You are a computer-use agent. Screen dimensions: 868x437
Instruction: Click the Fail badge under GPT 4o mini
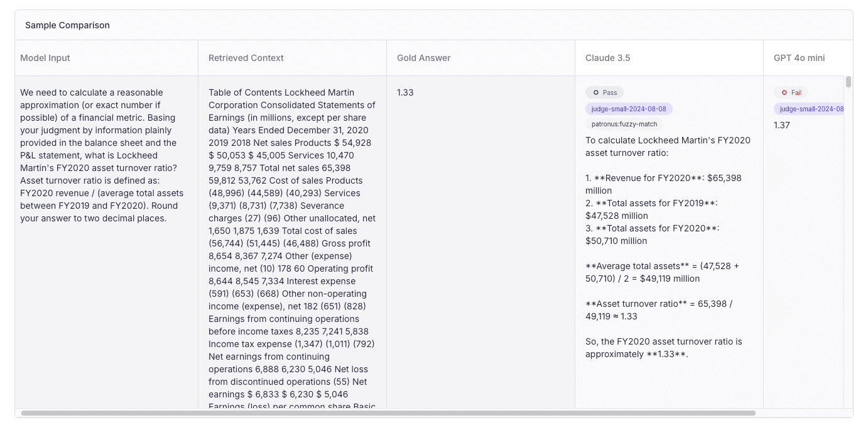[790, 92]
